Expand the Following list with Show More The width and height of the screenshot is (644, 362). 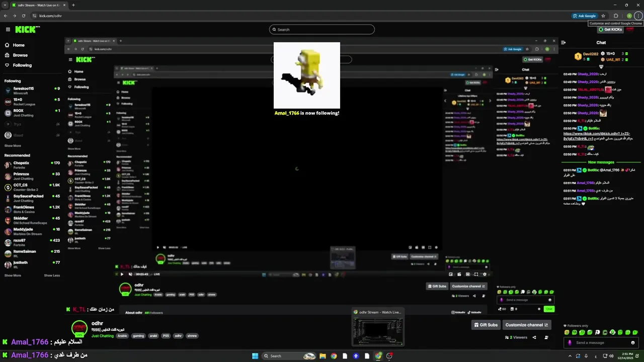[13, 146]
